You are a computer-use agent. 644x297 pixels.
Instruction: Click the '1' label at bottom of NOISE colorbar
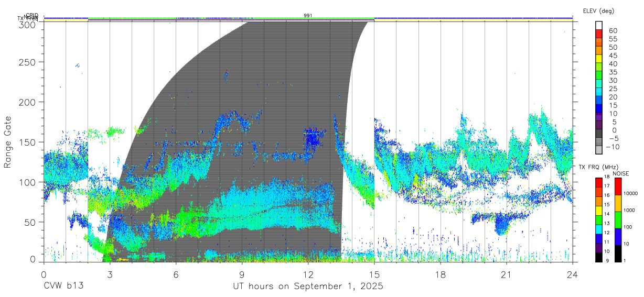626,260
